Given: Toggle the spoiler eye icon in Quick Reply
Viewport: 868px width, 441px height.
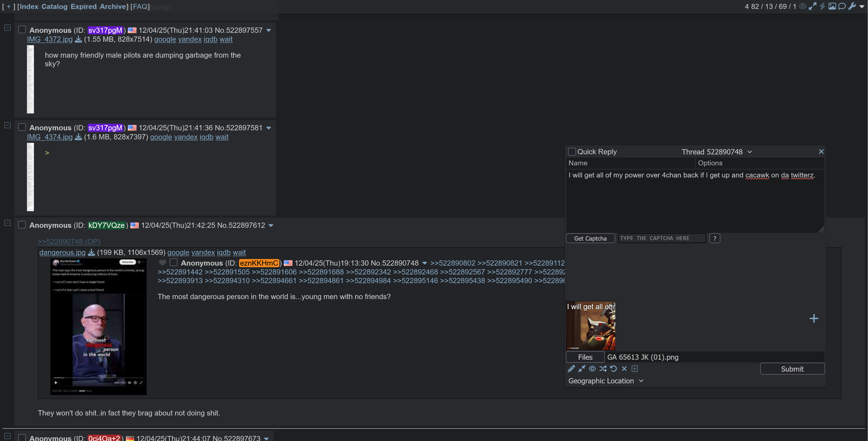Looking at the screenshot, I should coord(592,369).
